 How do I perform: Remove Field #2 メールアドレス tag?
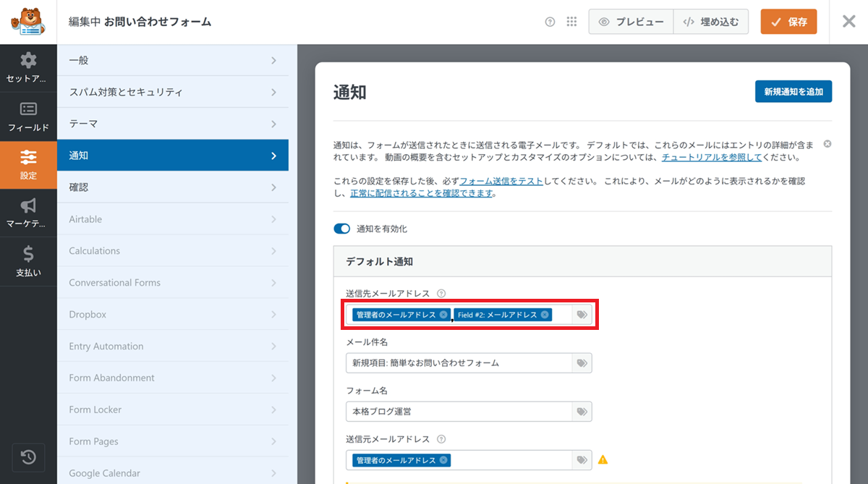[544, 315]
